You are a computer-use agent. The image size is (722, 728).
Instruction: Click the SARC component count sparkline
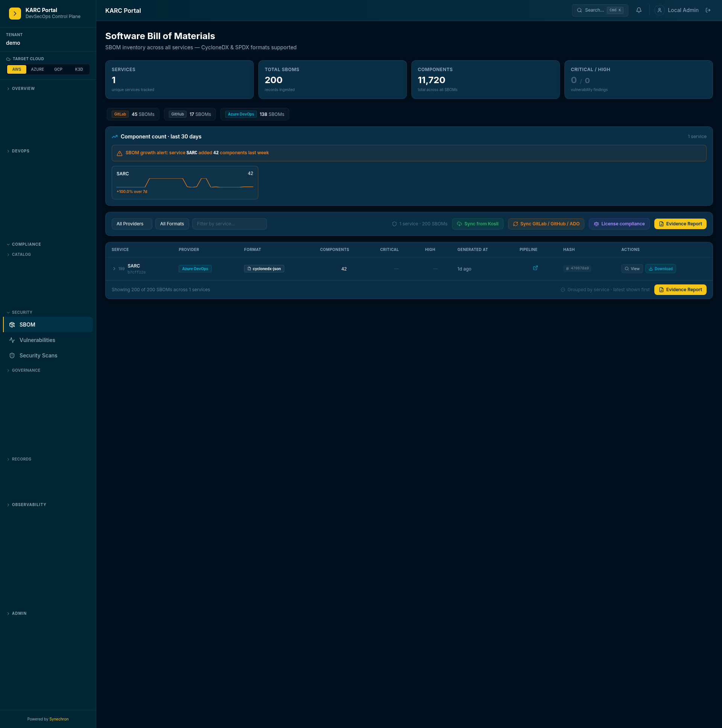185,183
